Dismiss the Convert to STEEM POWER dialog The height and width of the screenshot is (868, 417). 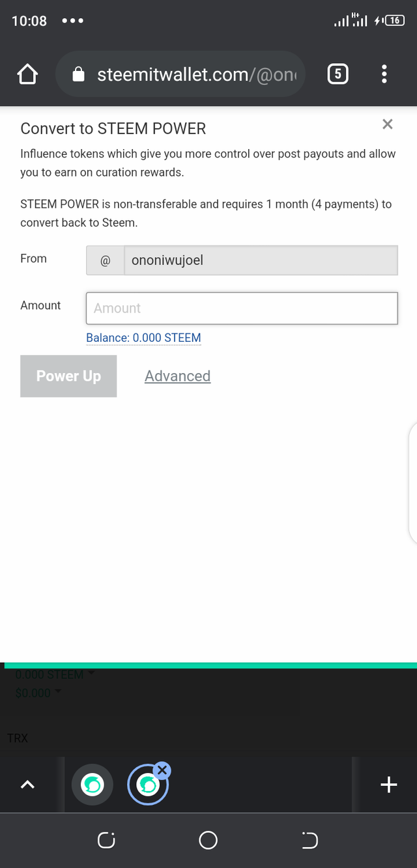coord(388,124)
